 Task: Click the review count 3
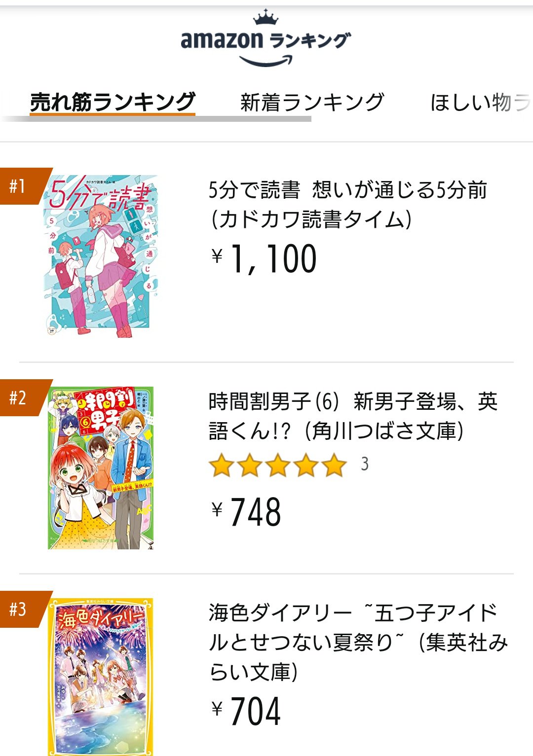pyautogui.click(x=365, y=464)
